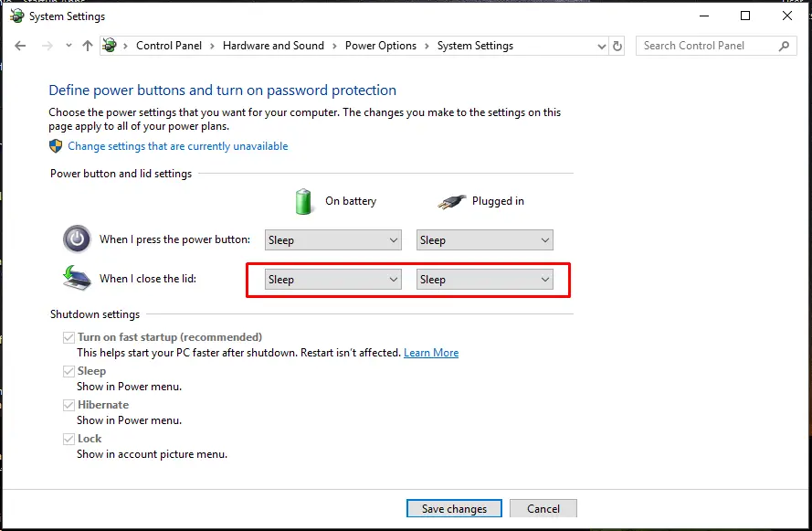Toggle the Hibernate power menu checkbox
812x531 pixels.
tap(69, 405)
